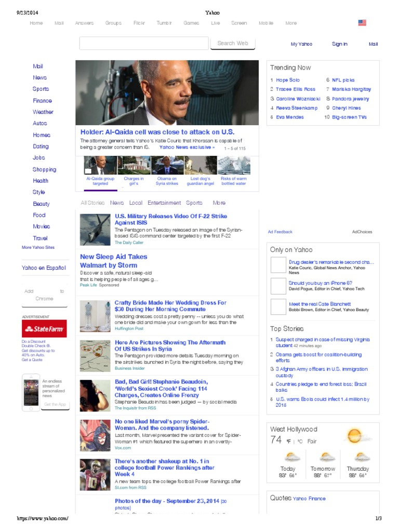
Task: Expand the More menu in top navigation
Action: click(x=291, y=23)
